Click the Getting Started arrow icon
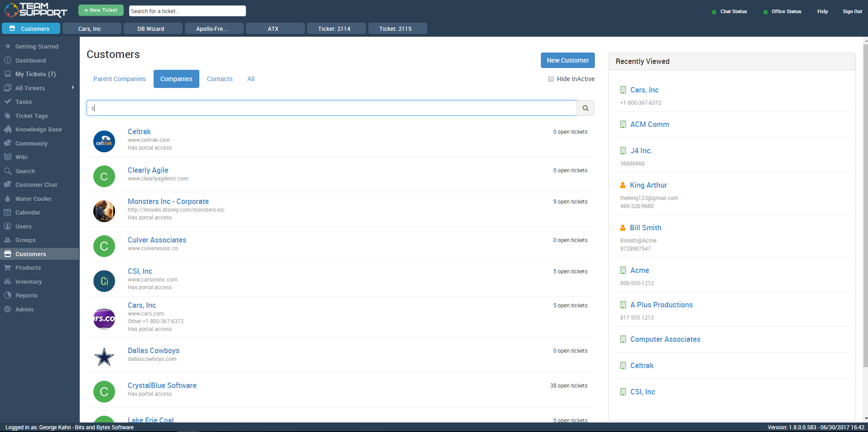Viewport: 868px width, 432px height. 8,46
